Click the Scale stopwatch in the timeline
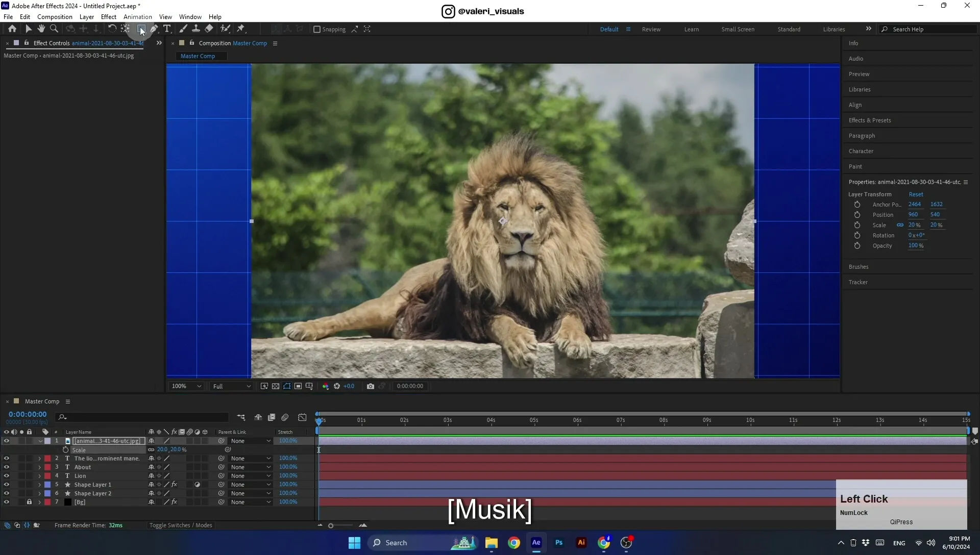 [65, 450]
